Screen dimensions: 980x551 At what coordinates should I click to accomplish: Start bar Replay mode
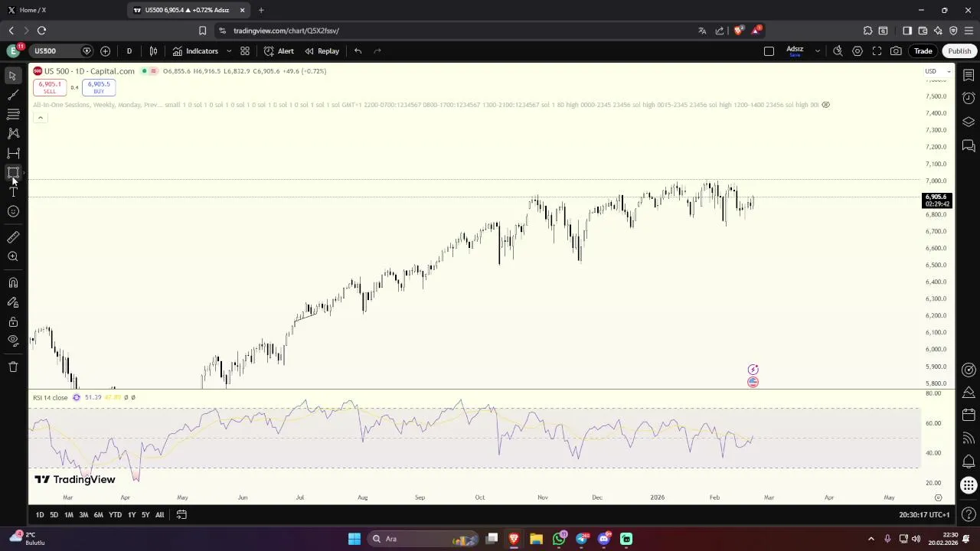(322, 51)
